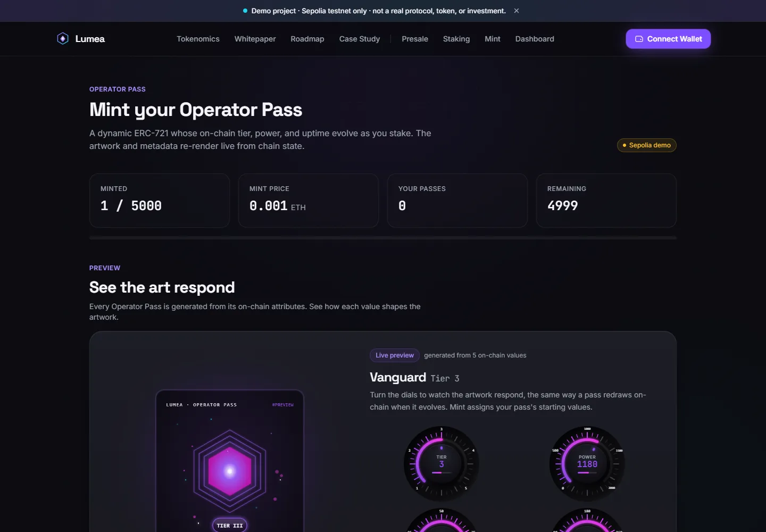Screen dimensions: 766x532
Task: Click the Sepolia demo badge
Action: point(647,145)
